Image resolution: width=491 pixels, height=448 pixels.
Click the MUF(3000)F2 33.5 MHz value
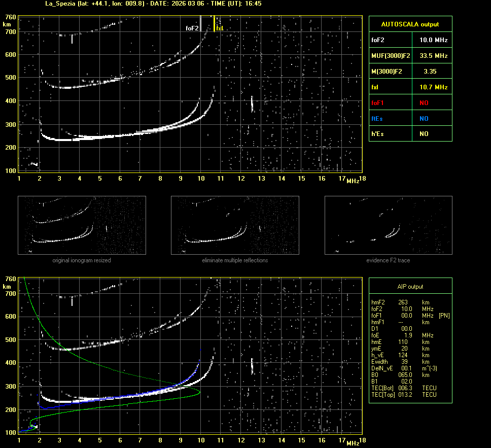(x=433, y=55)
